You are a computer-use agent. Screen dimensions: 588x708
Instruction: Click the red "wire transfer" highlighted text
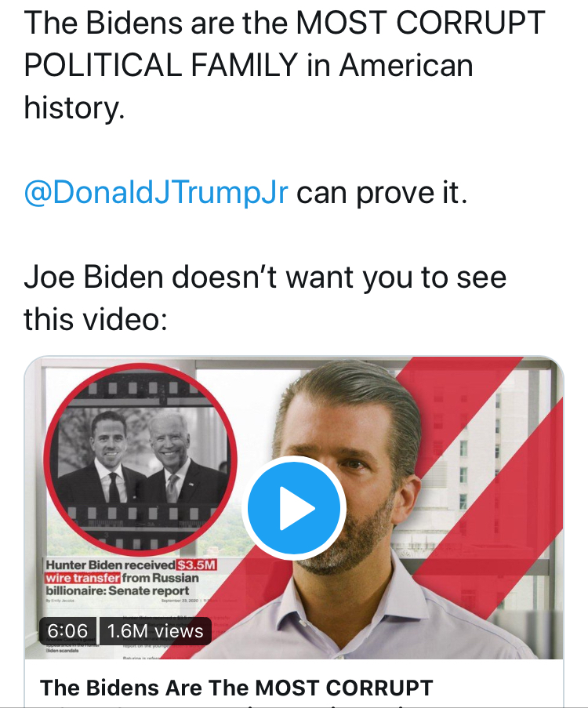tap(82, 578)
